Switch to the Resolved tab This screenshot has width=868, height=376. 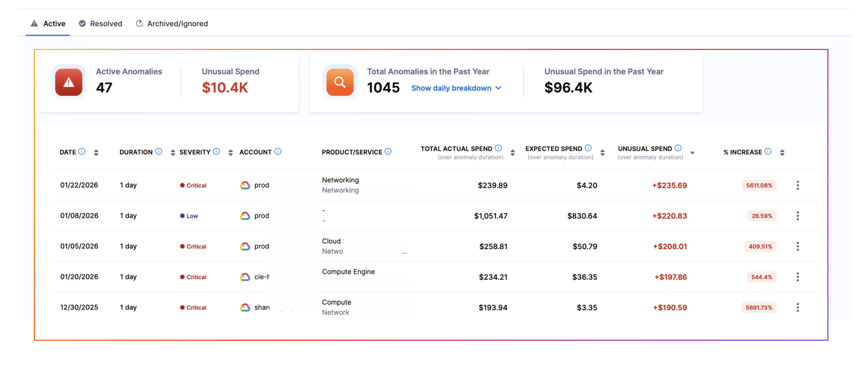click(101, 24)
